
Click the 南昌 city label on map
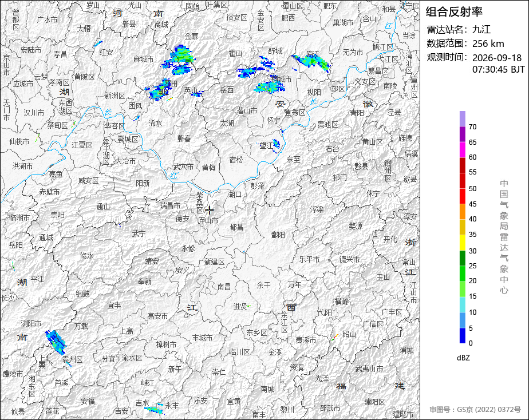(224, 286)
